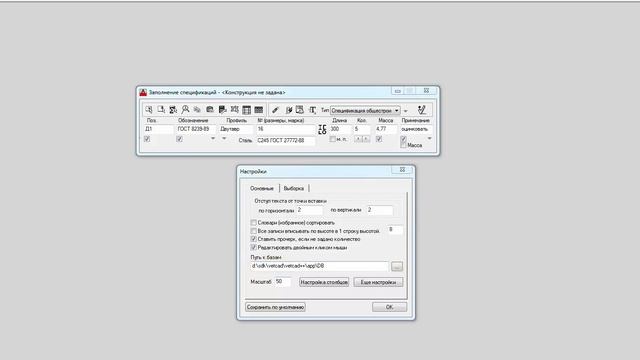This screenshot has width=640, height=360.
Task: Click the table grid toolbar icon
Action: click(247, 110)
